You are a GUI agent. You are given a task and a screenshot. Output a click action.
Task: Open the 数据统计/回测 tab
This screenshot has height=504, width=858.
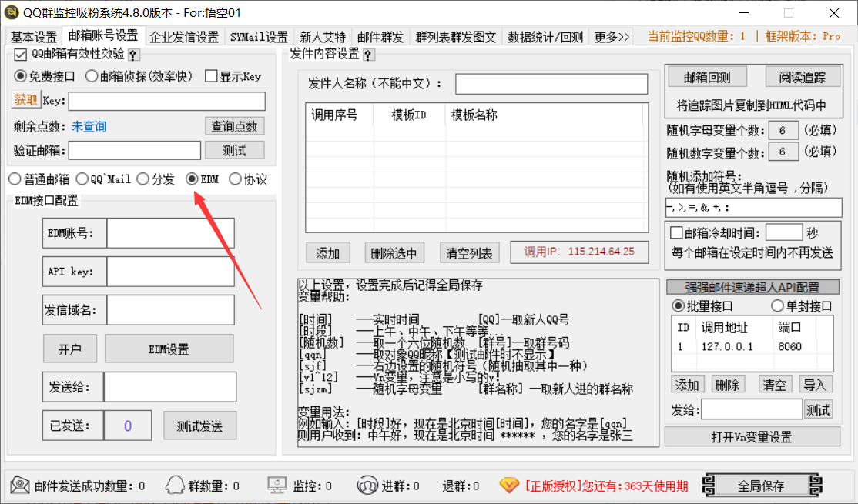(x=545, y=37)
